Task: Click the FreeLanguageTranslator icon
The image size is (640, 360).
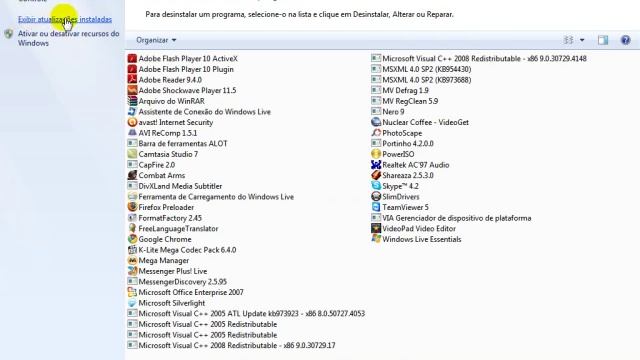Action: click(132, 228)
